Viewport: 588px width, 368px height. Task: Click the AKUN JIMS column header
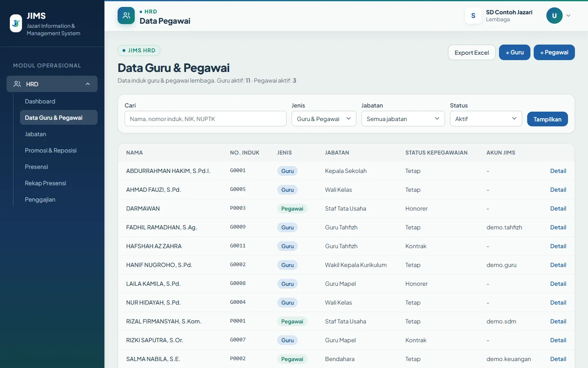[x=501, y=153]
